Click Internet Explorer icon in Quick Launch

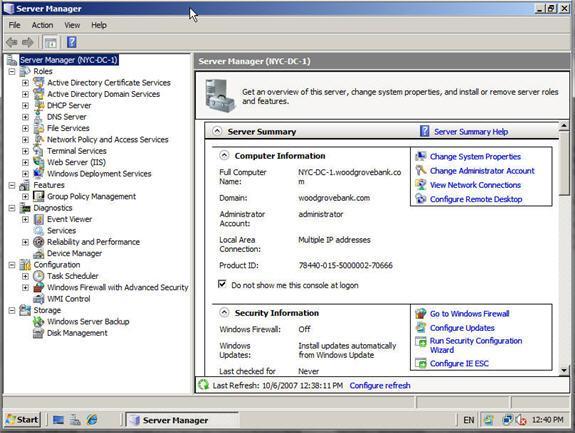(x=92, y=419)
